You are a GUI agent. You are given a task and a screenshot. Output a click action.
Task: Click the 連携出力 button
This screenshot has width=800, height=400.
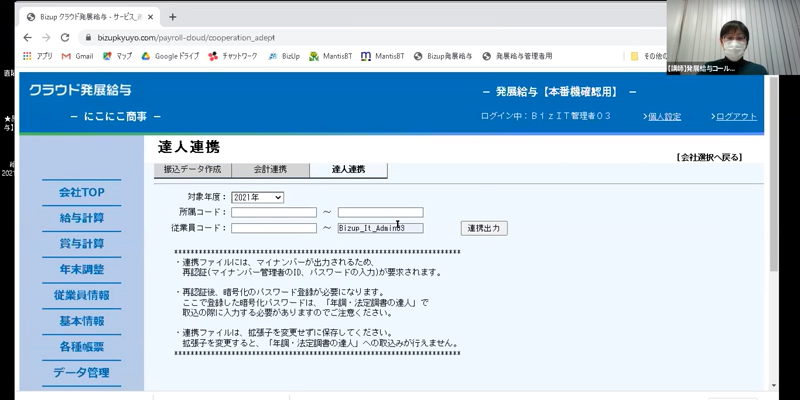coord(484,228)
